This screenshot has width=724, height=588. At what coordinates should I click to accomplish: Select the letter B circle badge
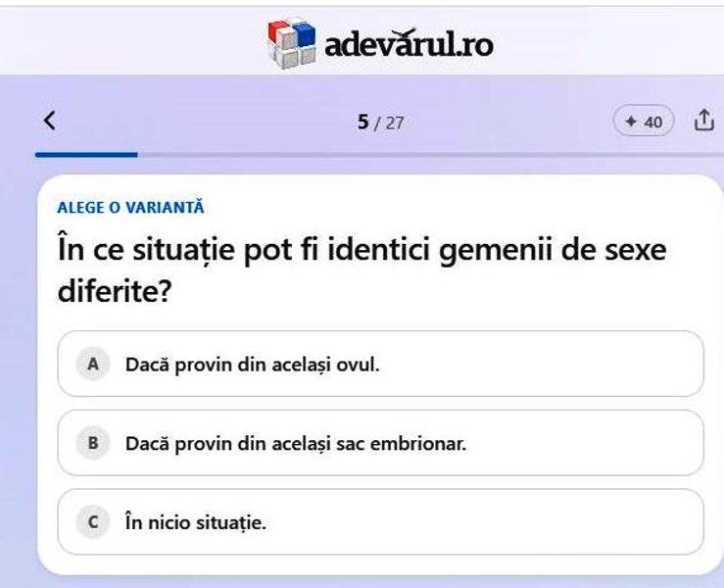pyautogui.click(x=93, y=443)
